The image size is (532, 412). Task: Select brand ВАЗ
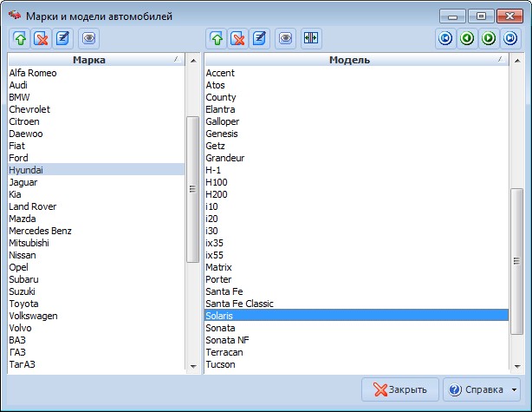(x=96, y=340)
